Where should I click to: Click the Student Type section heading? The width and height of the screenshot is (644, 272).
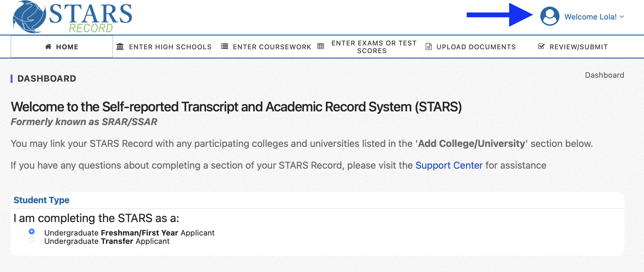click(x=42, y=200)
